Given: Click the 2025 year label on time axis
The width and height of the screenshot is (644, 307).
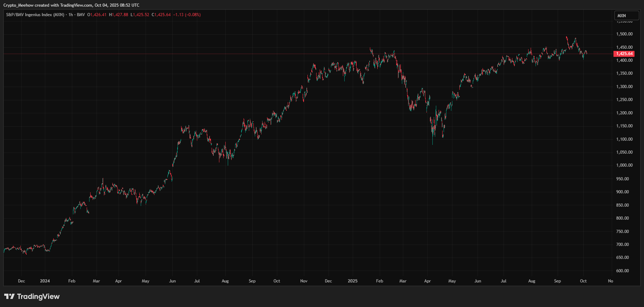Looking at the screenshot, I should click(353, 281).
